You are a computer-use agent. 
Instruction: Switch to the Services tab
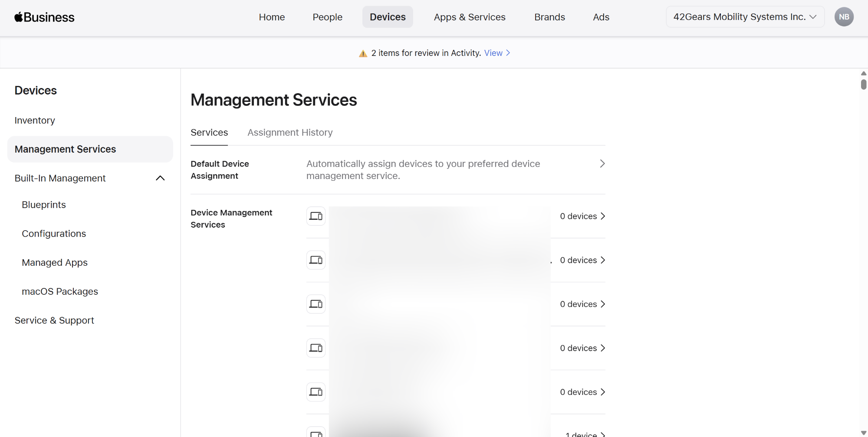click(209, 132)
